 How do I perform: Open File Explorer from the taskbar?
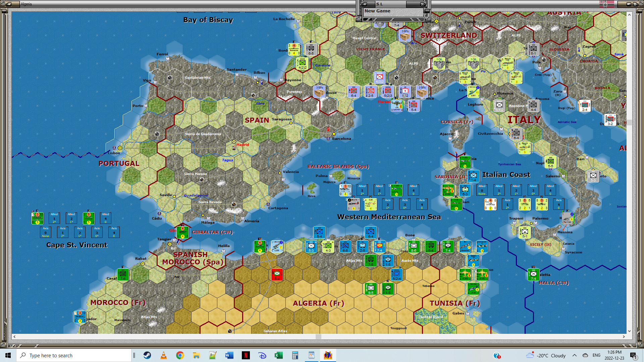point(196,355)
